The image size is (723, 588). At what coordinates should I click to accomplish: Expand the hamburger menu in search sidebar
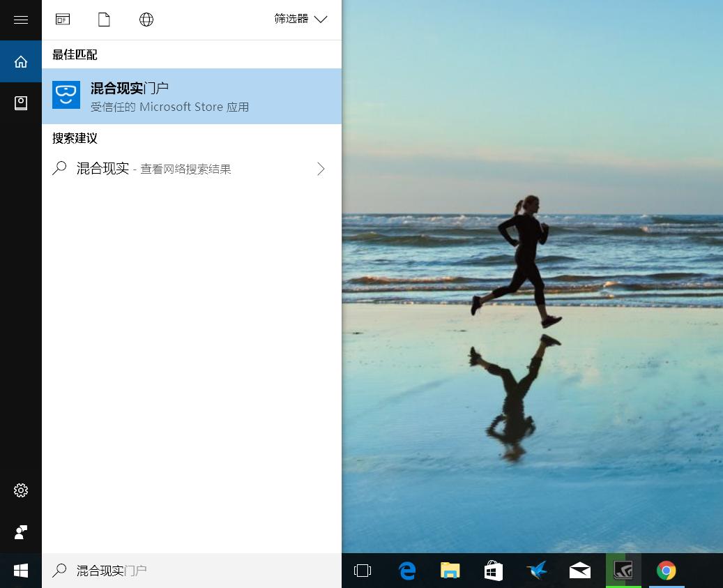point(21,20)
